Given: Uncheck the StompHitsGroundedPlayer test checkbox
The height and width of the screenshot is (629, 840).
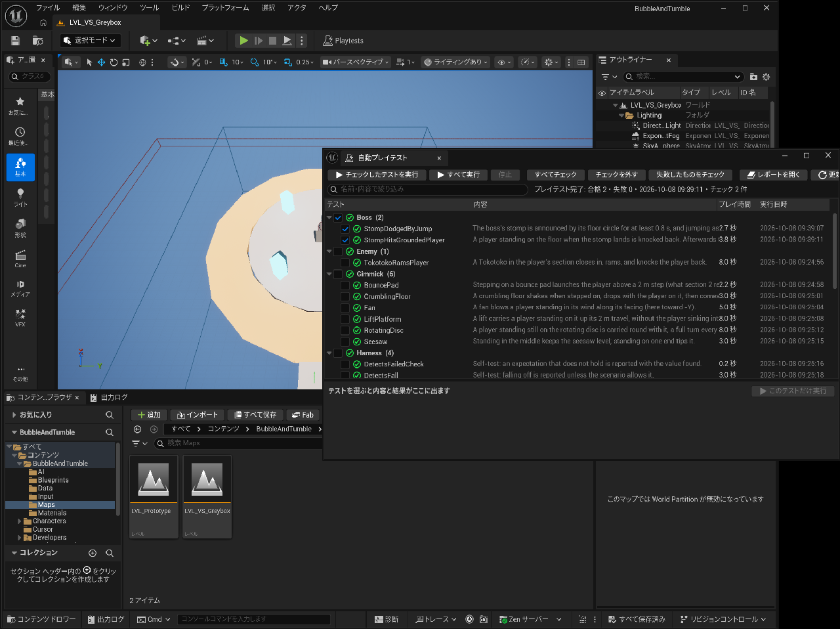Looking at the screenshot, I should [345, 240].
